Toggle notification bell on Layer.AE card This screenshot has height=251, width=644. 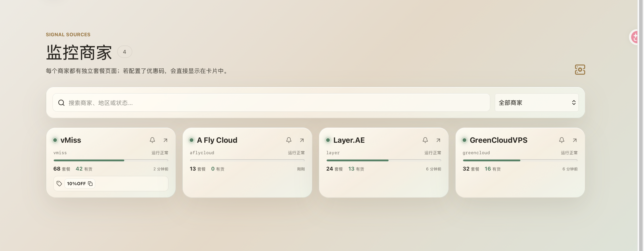425,140
